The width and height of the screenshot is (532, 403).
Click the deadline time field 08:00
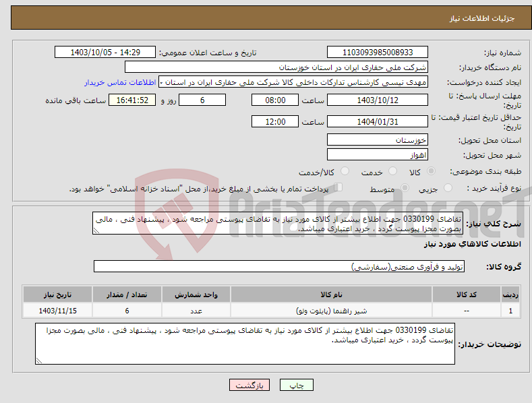point(275,100)
